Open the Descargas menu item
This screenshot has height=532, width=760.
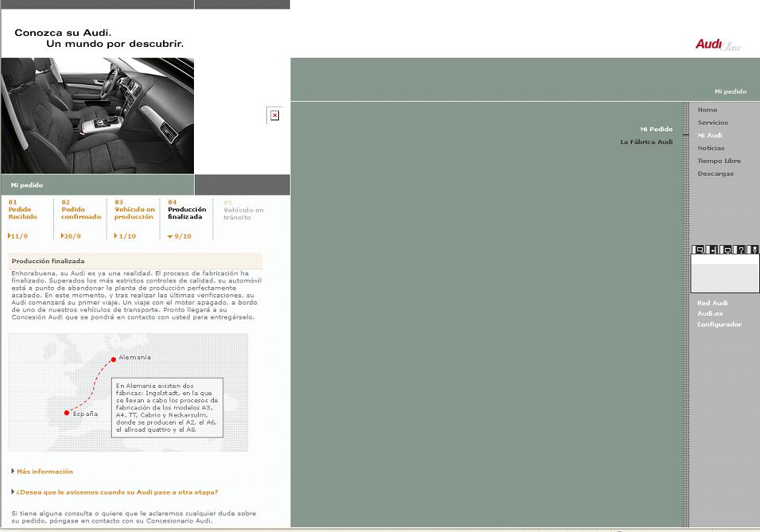coord(715,173)
